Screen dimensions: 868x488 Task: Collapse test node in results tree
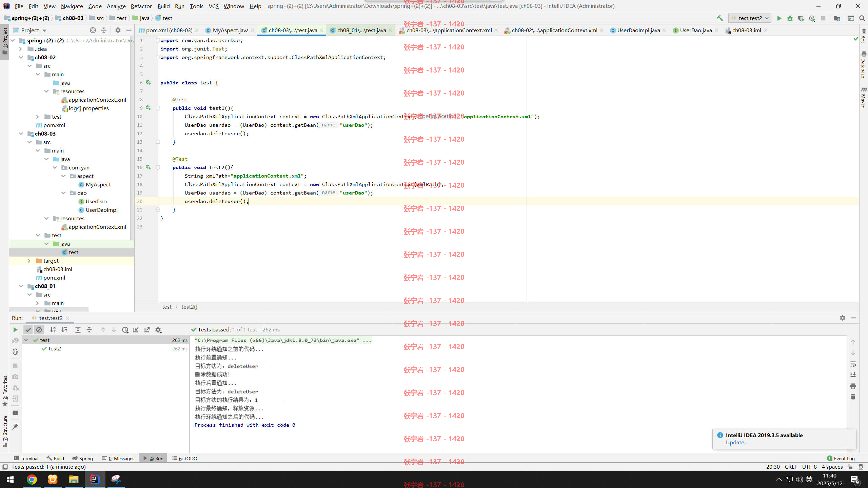coord(26,340)
